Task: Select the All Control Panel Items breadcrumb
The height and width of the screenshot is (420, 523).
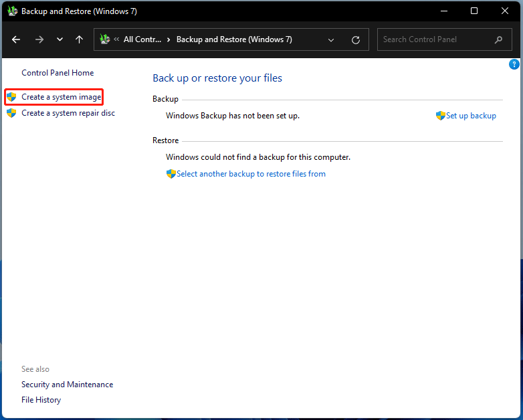Action: pos(142,40)
